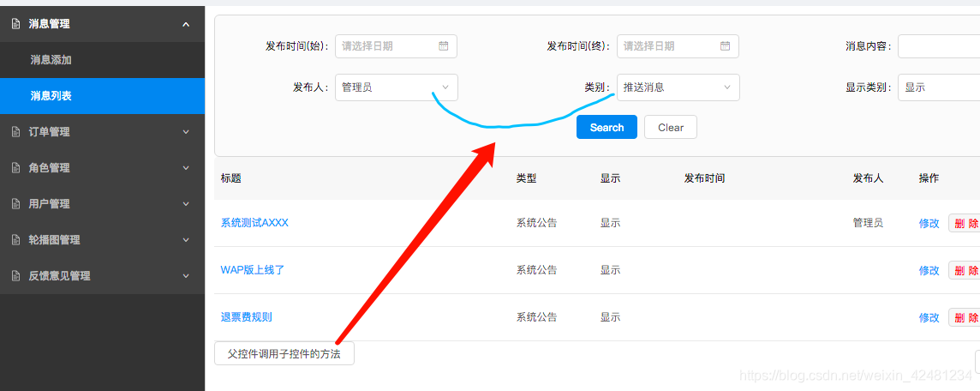Open the 用户管理 menu label
This screenshot has height=391, width=980.
click(x=50, y=204)
